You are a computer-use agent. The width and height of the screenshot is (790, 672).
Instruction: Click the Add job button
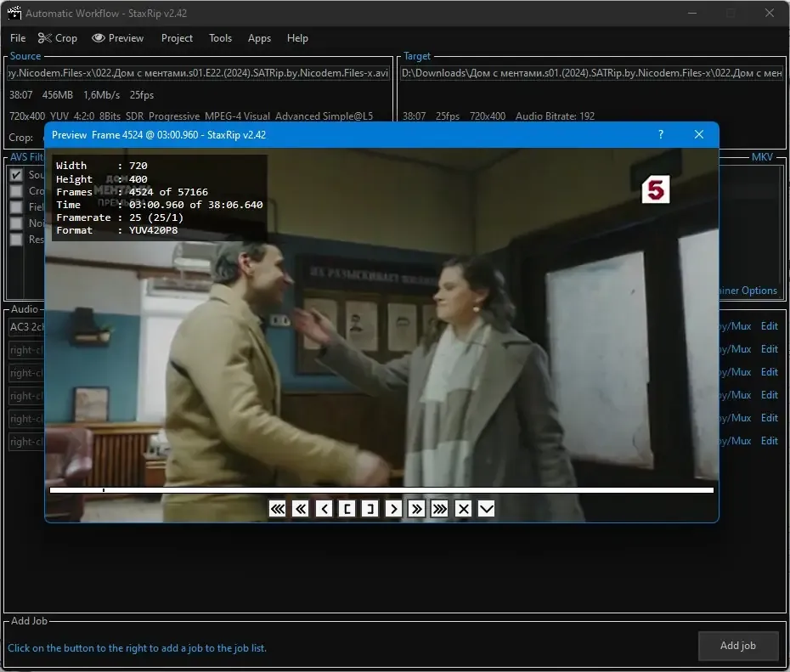click(x=738, y=646)
